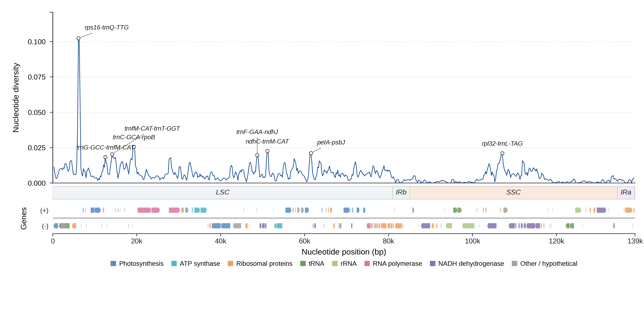Click the '(+)' strand label
Image resolution: width=644 pixels, height=313 pixels.
point(44,210)
